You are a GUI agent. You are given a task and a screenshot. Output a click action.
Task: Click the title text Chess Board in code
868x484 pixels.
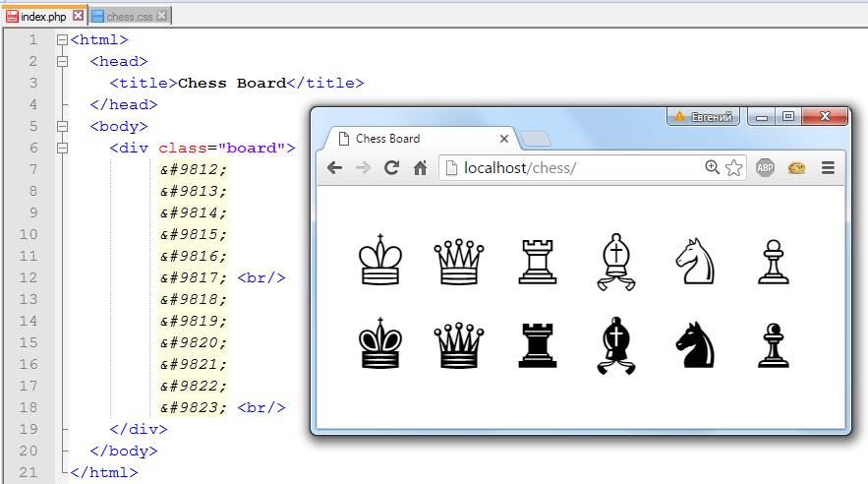[232, 83]
